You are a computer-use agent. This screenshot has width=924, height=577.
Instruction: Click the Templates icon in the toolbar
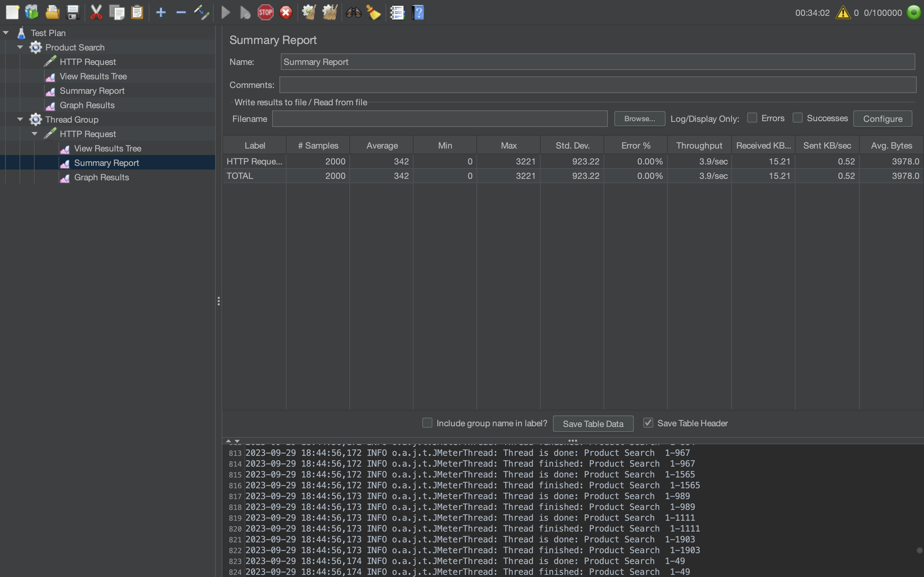point(32,13)
